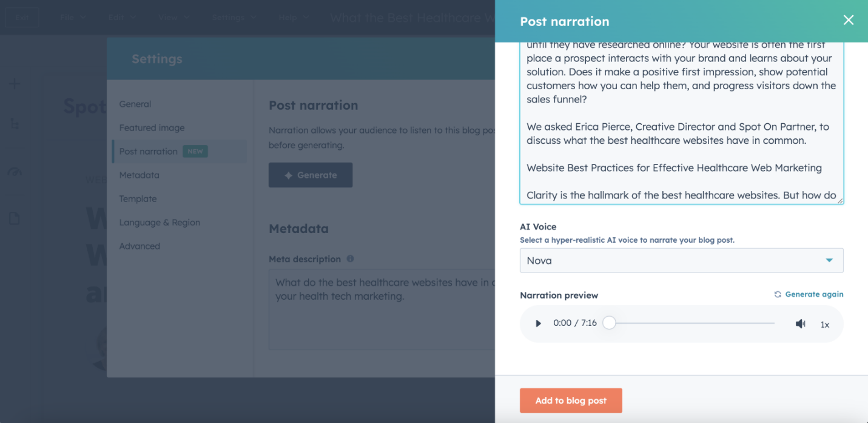The height and width of the screenshot is (423, 868).
Task: Change playback speed by clicking 1x
Action: point(825,325)
